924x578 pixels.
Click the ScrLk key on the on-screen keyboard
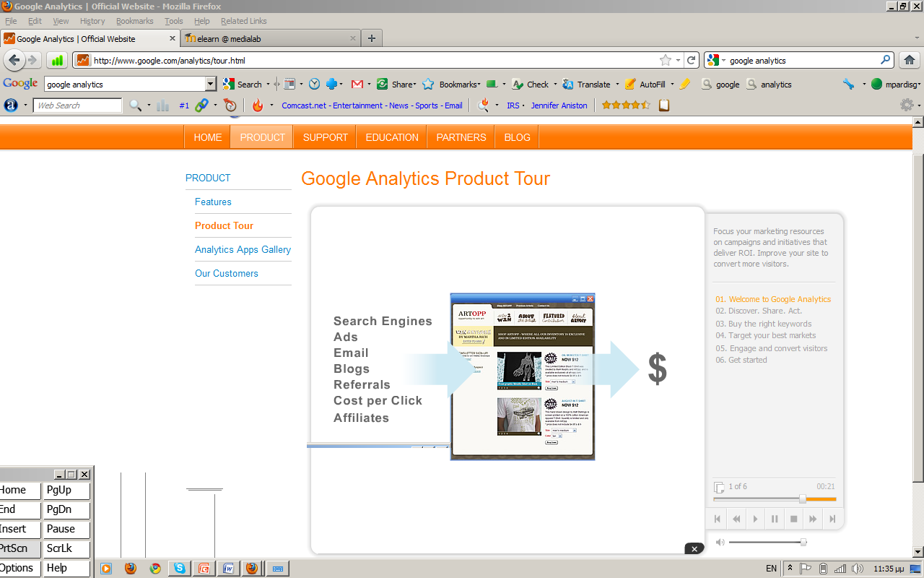pyautogui.click(x=66, y=548)
